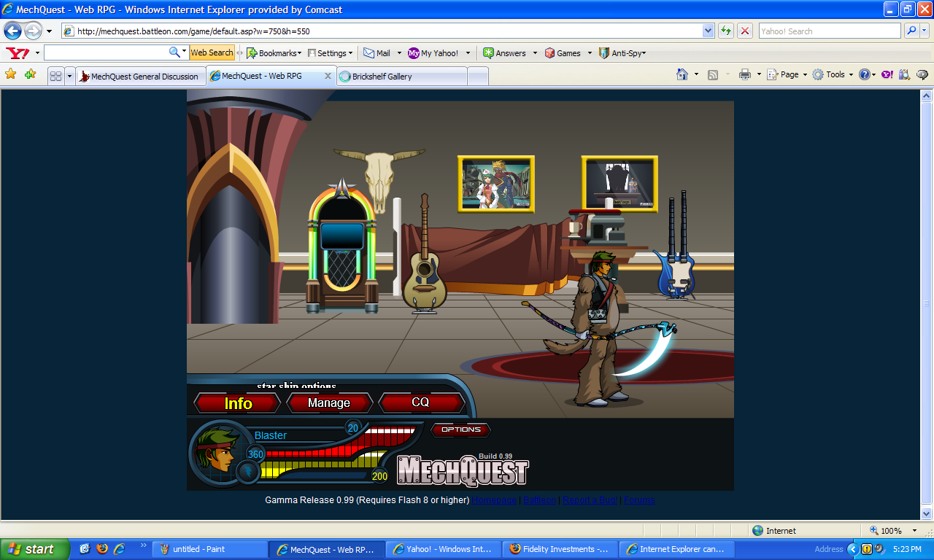Click the security shield tray icon
Screen dimensions: 934x560
[867, 549]
